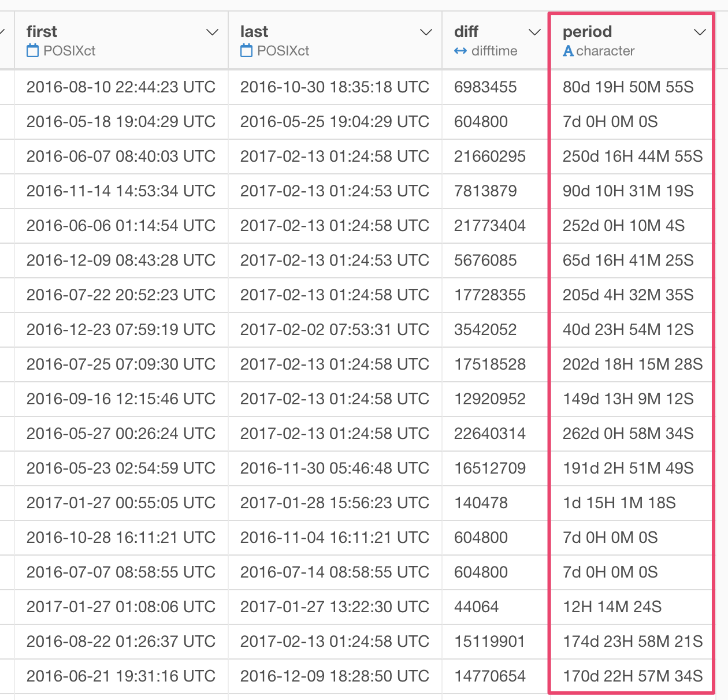Viewport: 728px width, 700px height.
Task: Click the blue A character-type icon under period
Action: [568, 51]
